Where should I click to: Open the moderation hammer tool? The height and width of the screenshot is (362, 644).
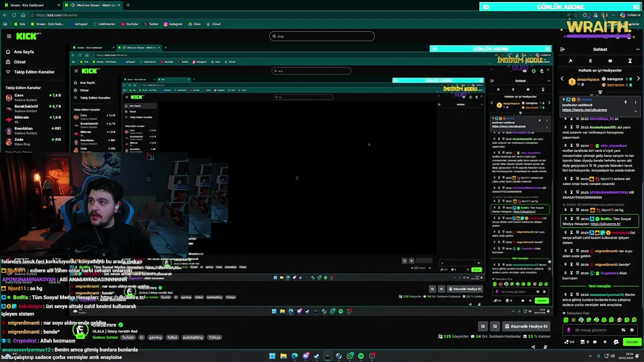[x=571, y=61]
